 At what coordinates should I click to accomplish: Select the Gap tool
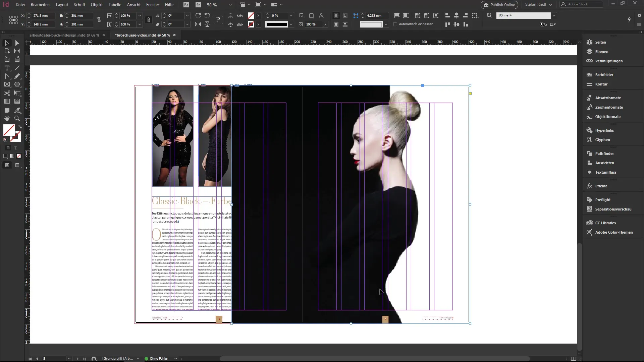[x=17, y=51]
